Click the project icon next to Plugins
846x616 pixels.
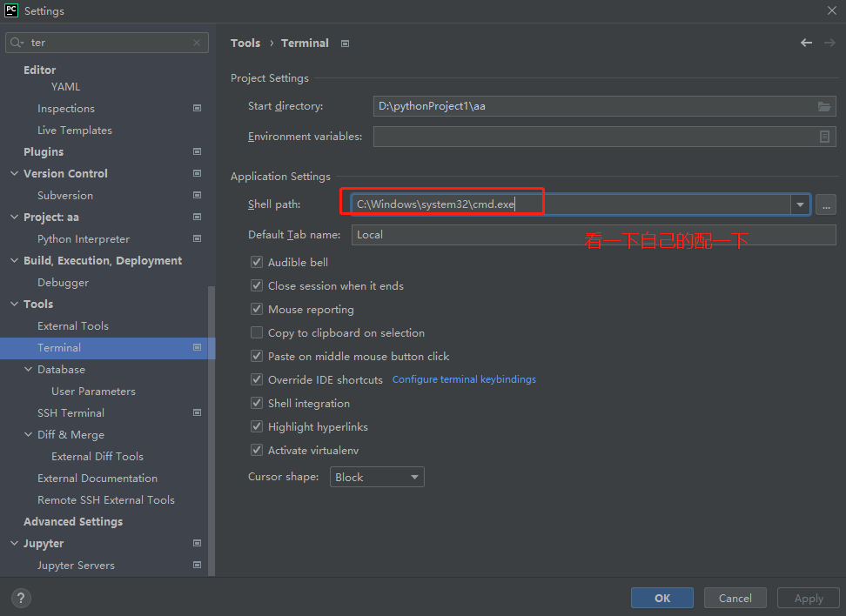(197, 151)
